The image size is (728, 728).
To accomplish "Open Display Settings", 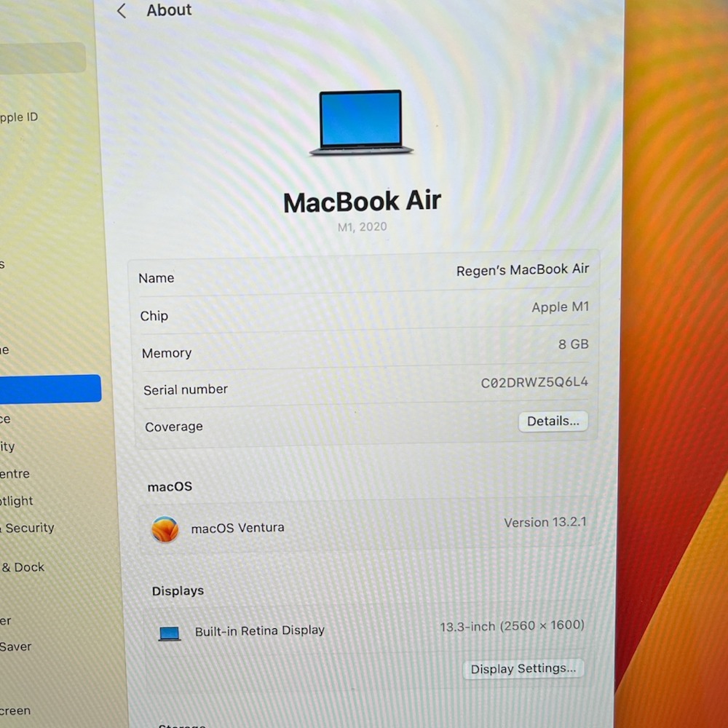I will (523, 668).
